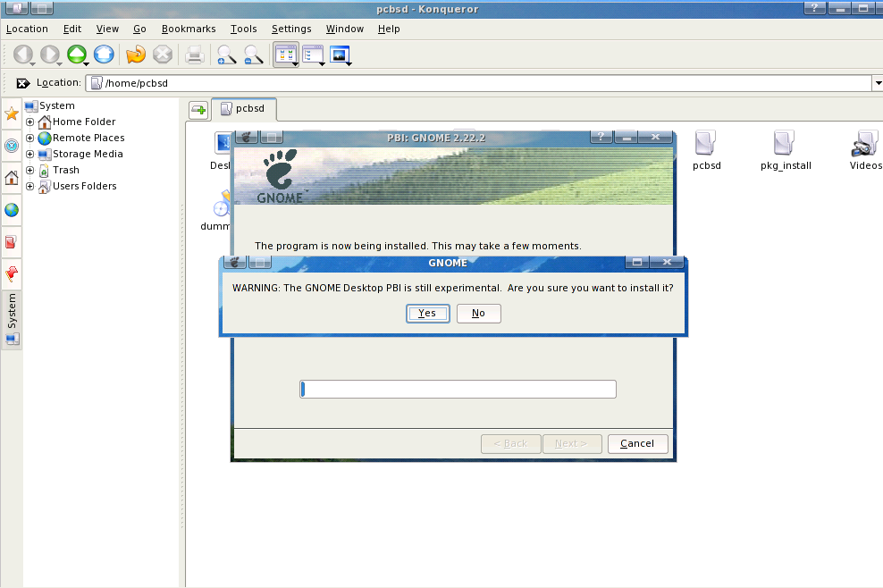This screenshot has height=588, width=883.
Task: Select Trash in sidebar tree
Action: tap(59, 170)
